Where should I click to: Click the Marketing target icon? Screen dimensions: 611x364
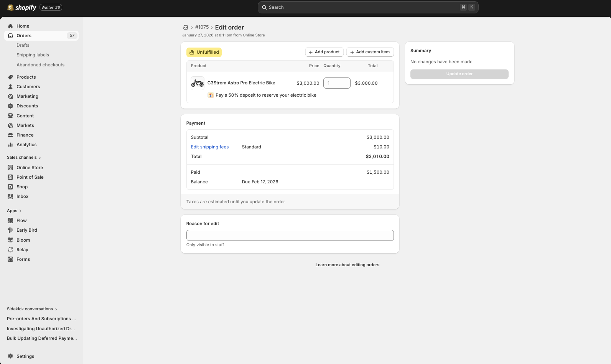pos(10,96)
